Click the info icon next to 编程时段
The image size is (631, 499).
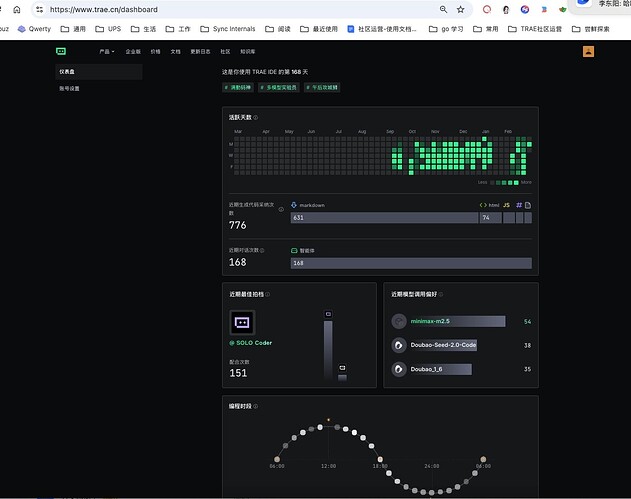click(256, 406)
